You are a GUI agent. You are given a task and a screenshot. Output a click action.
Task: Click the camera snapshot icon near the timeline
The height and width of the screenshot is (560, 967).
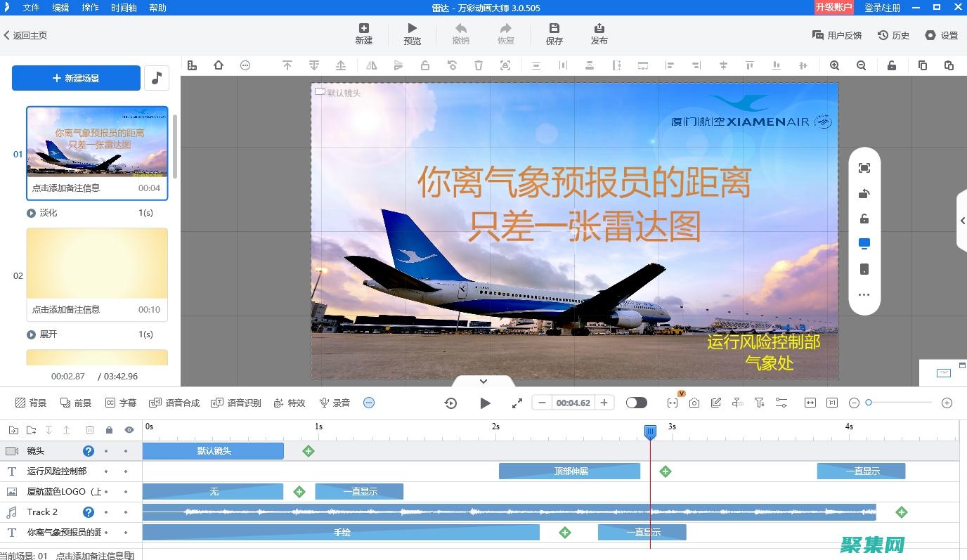[694, 402]
